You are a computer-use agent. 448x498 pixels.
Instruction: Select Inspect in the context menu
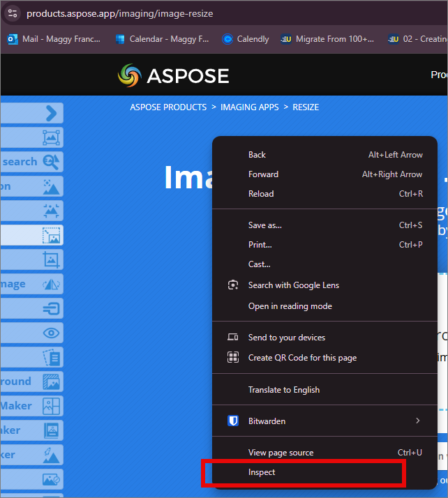(x=324, y=472)
